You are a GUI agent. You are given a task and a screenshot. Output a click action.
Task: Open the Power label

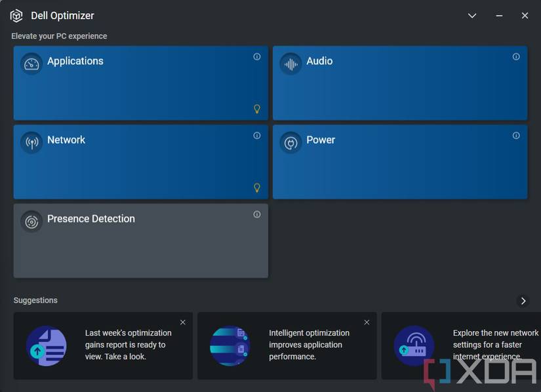321,140
